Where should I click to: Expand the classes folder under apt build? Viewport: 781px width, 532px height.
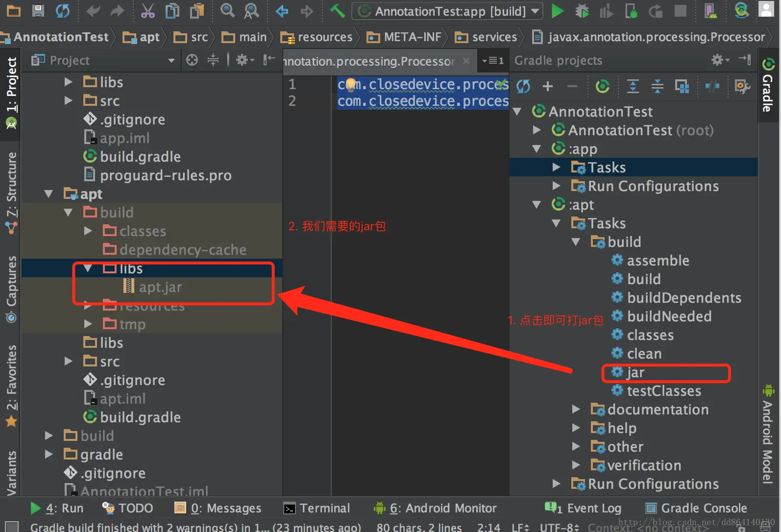[88, 231]
